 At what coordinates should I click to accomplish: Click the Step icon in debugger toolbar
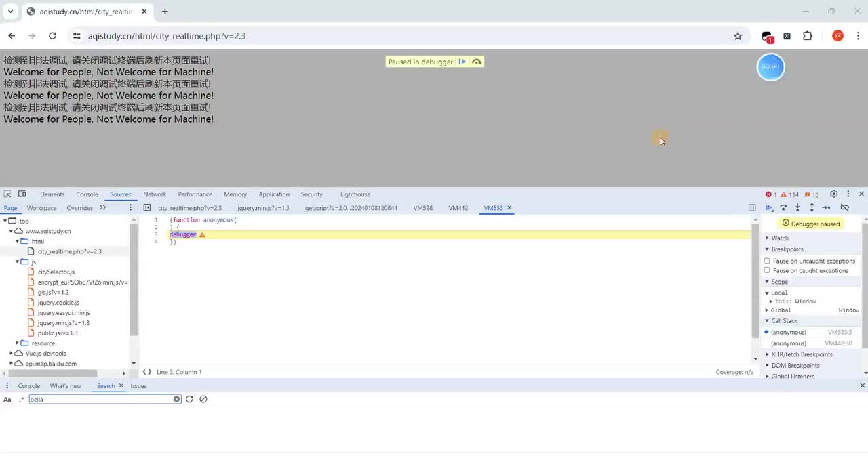click(826, 208)
